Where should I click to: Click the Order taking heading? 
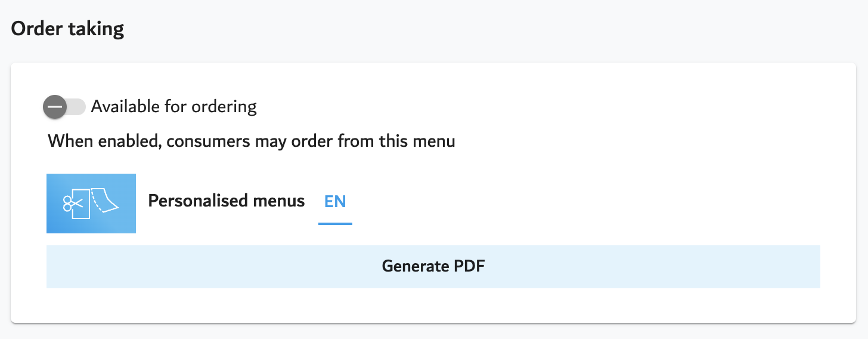pyautogui.click(x=67, y=29)
